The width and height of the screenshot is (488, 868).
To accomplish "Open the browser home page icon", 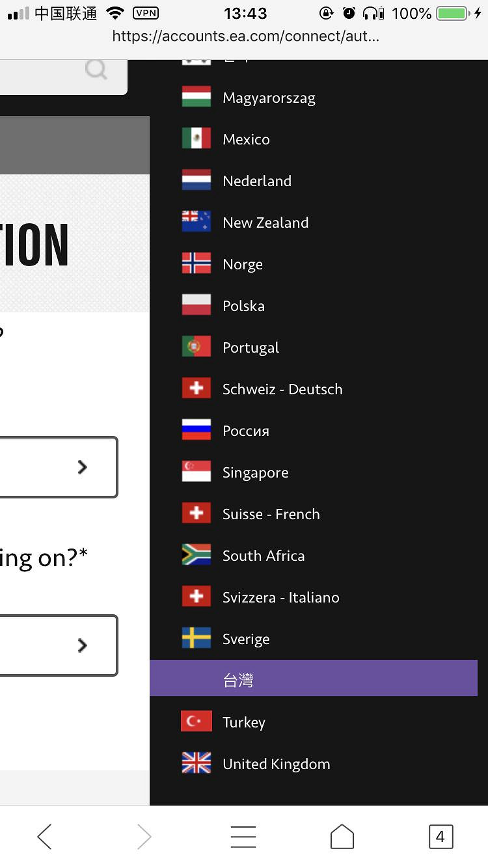I will pos(342,837).
